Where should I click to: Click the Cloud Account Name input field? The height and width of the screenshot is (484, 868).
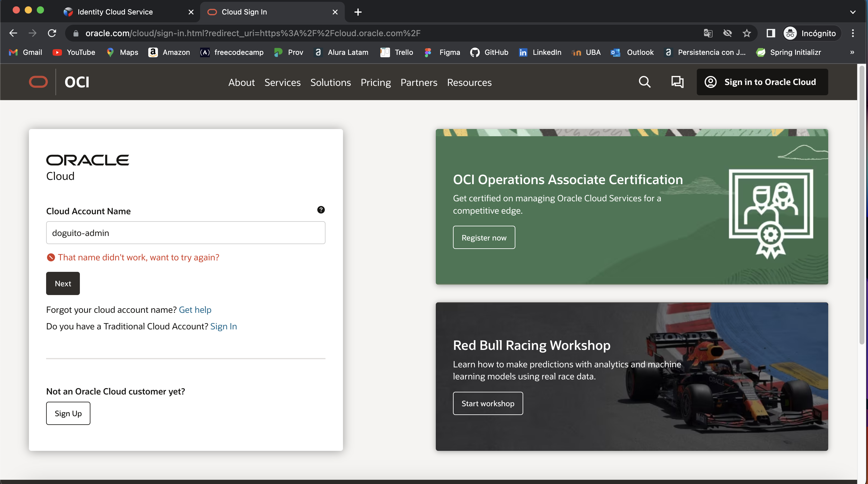click(186, 233)
